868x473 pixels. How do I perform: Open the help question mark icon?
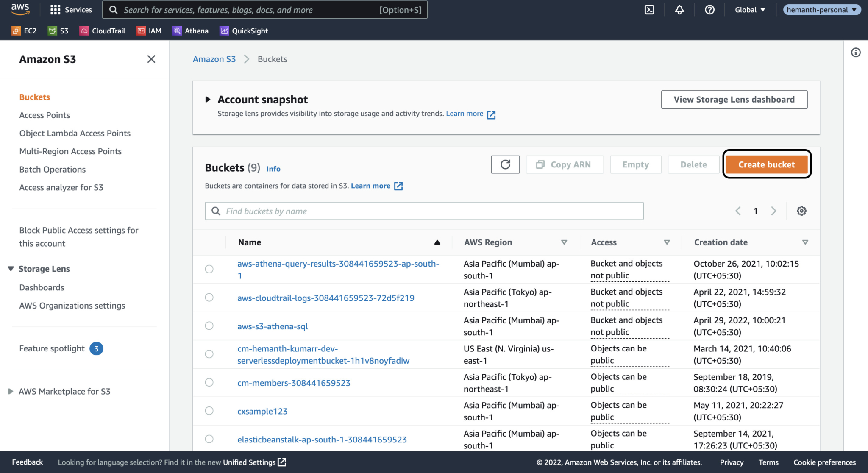[x=710, y=9]
